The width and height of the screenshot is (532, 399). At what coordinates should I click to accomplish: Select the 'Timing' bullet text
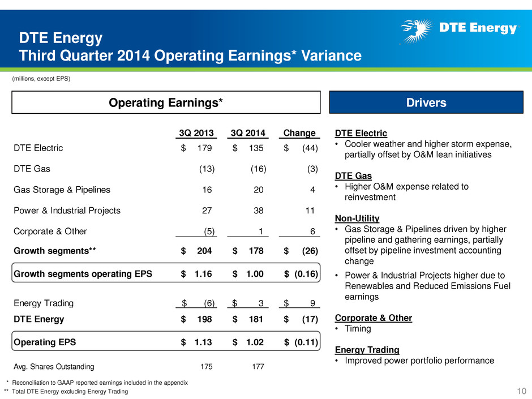358,328
